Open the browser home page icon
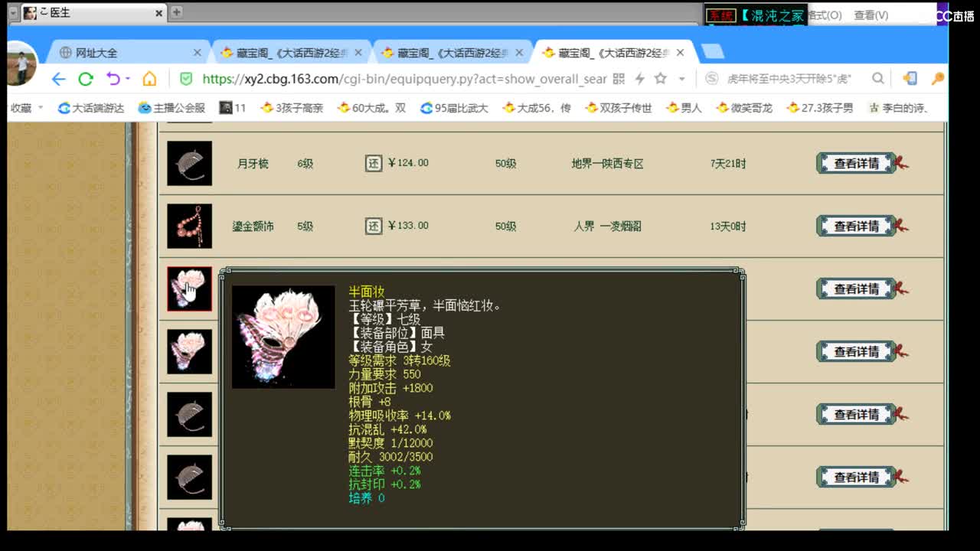Image resolution: width=980 pixels, height=551 pixels. (149, 79)
